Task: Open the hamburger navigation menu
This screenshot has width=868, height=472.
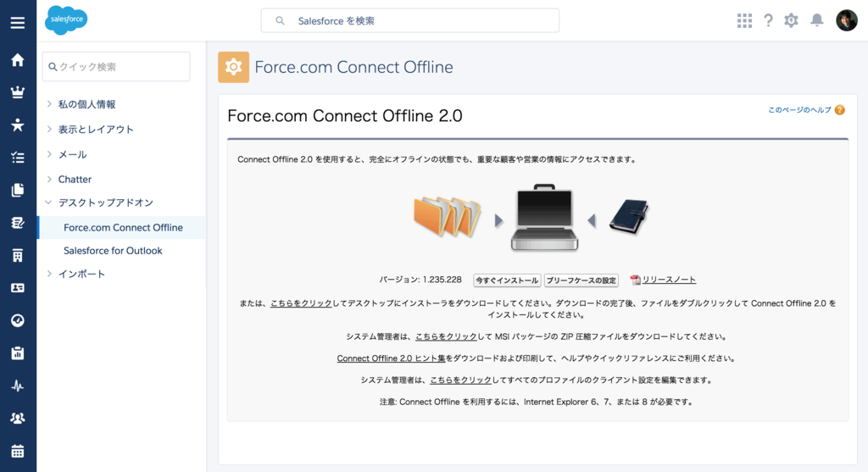Action: pos(17,23)
